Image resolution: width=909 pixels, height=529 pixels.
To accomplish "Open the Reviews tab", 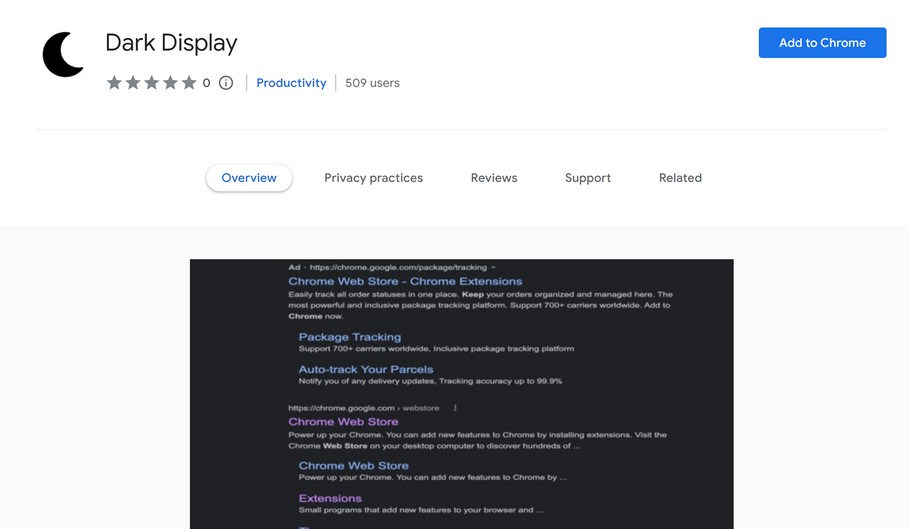I will (494, 178).
